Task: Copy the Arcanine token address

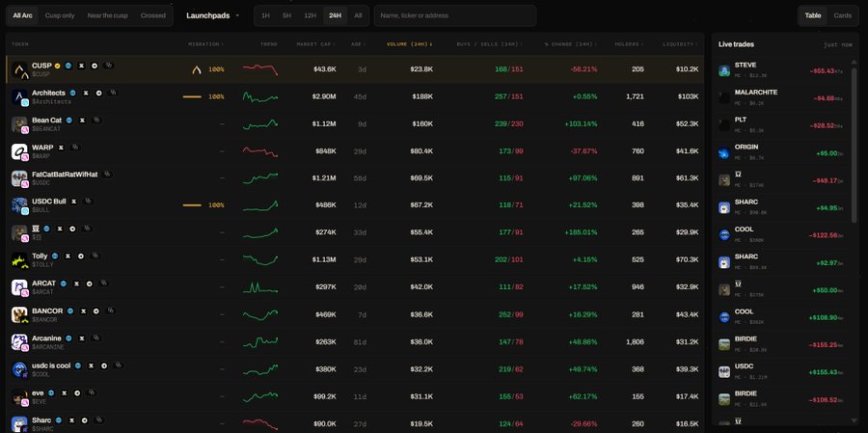Action: [96, 338]
